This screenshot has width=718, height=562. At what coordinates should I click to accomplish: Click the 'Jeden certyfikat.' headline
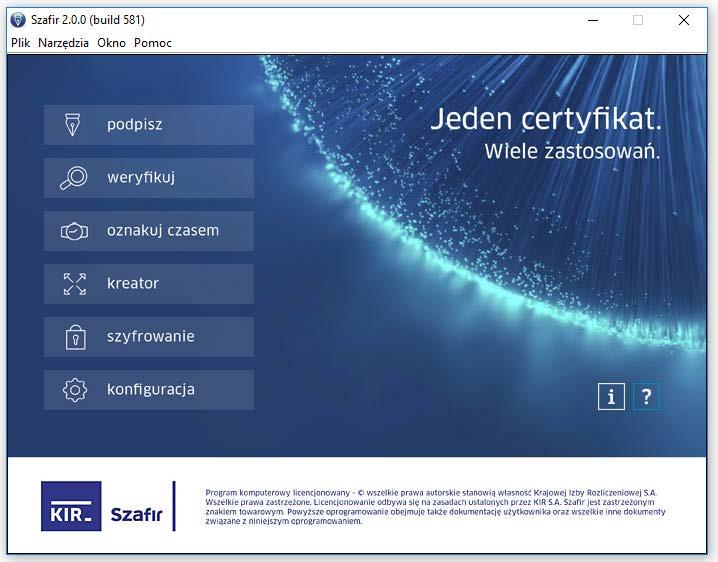tap(546, 119)
